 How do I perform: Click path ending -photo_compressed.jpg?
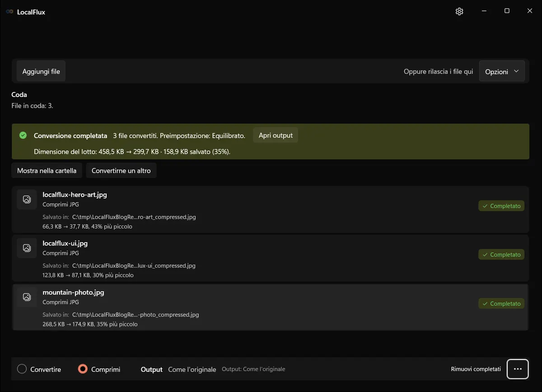pyautogui.click(x=135, y=315)
